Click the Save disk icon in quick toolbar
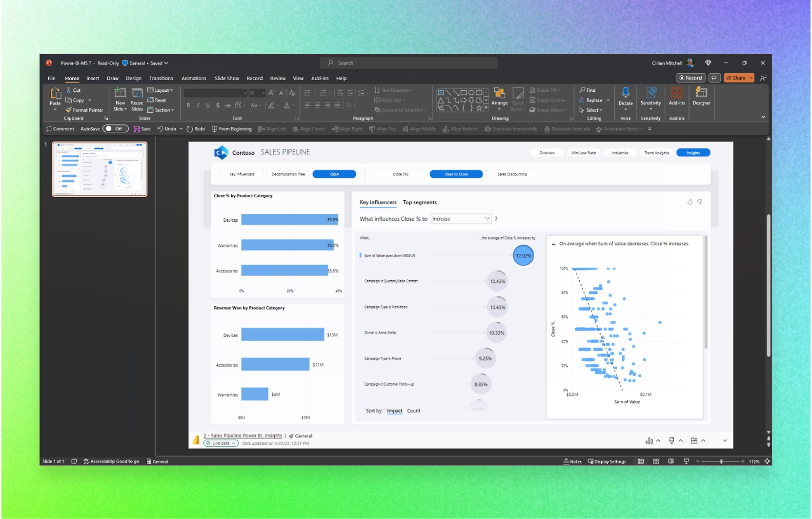 137,129
